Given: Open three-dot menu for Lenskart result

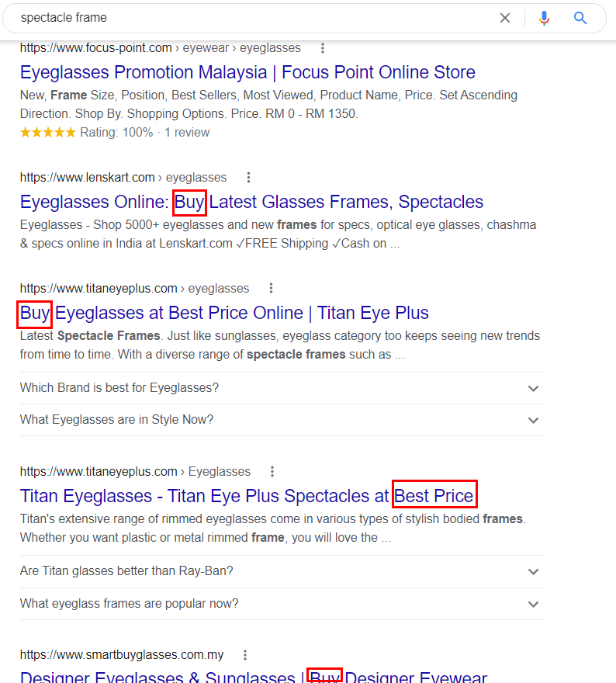Looking at the screenshot, I should click(248, 177).
